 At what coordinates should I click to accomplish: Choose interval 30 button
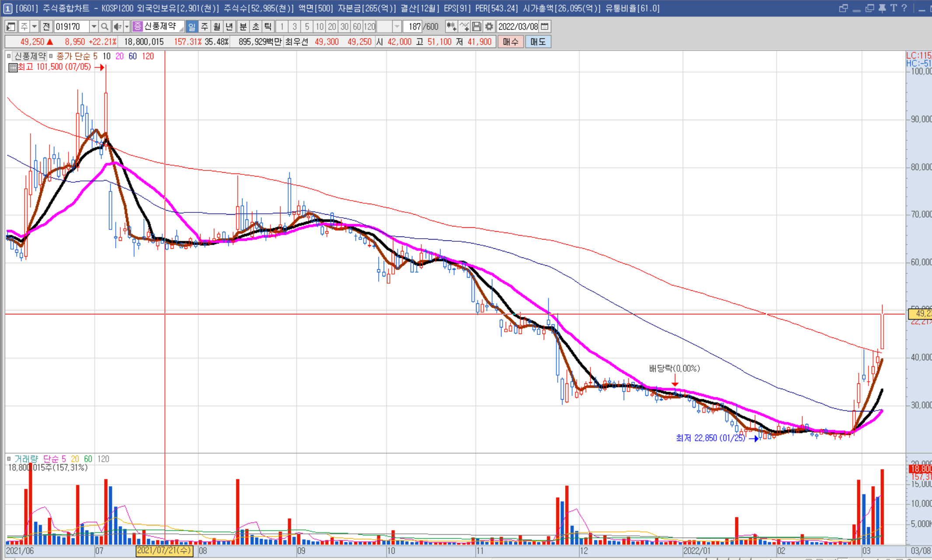coord(344,27)
